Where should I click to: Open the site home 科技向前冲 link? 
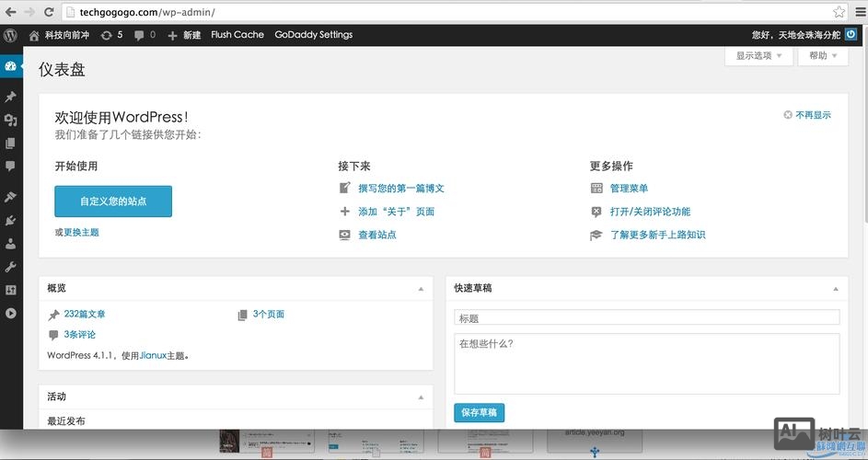tap(59, 36)
